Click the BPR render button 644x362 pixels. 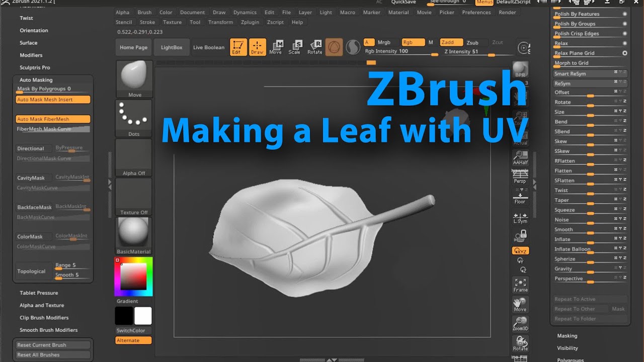tap(520, 69)
